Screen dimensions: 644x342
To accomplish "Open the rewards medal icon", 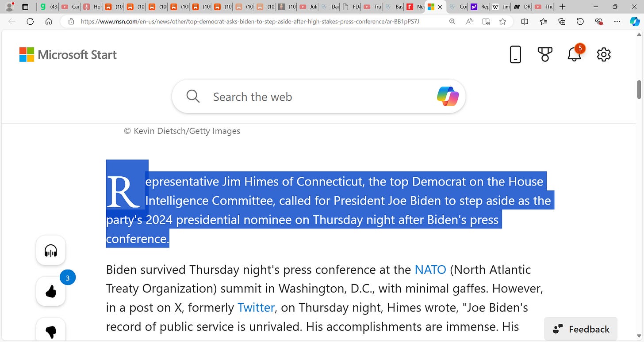I will 545,55.
